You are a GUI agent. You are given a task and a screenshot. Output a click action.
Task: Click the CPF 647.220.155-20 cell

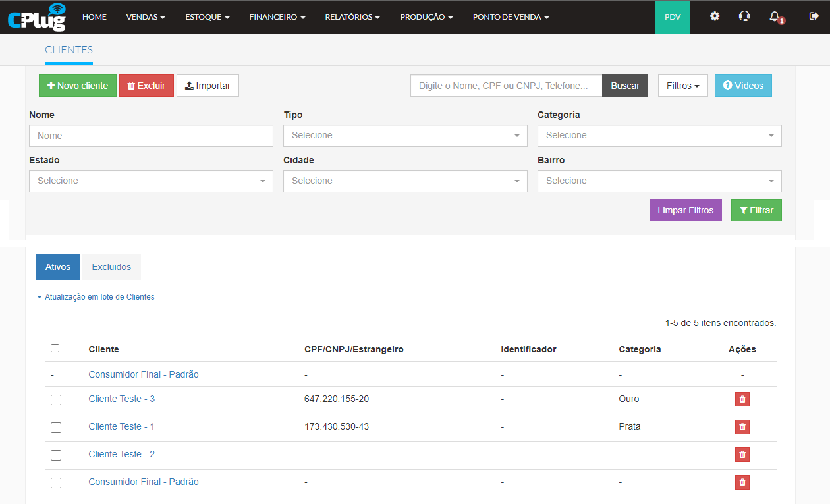[x=337, y=399]
